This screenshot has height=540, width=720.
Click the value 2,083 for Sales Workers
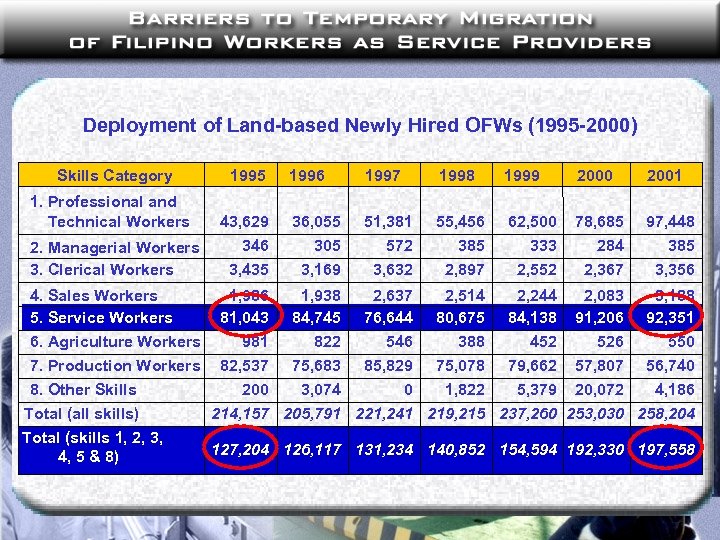coord(603,296)
